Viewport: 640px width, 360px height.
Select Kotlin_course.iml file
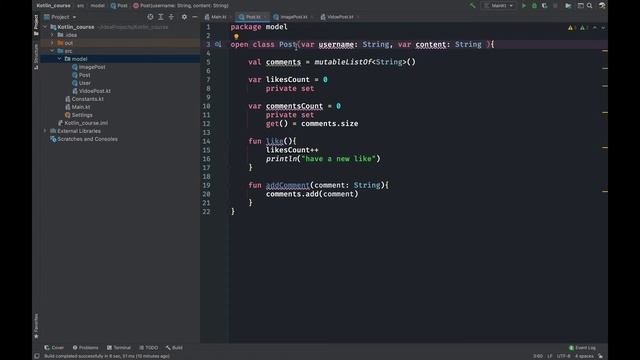click(x=83, y=123)
